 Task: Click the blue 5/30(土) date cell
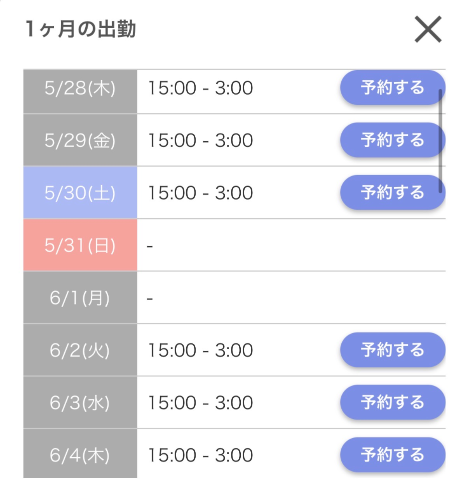80,193
